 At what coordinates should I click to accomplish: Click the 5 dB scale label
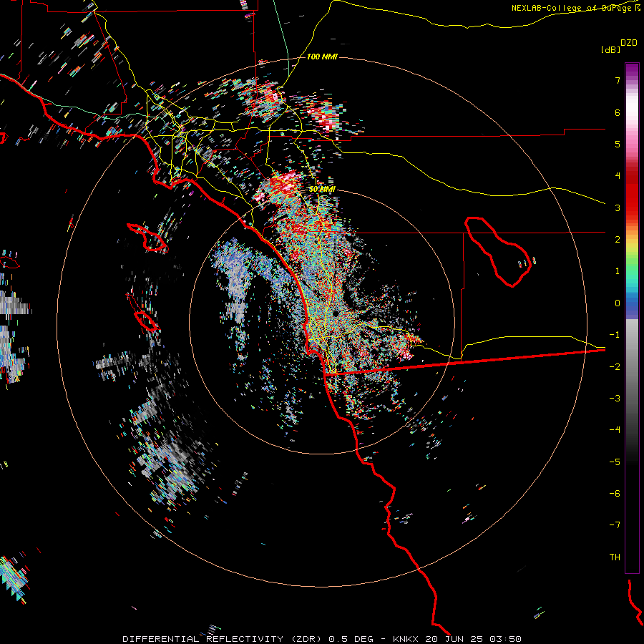coord(618,144)
